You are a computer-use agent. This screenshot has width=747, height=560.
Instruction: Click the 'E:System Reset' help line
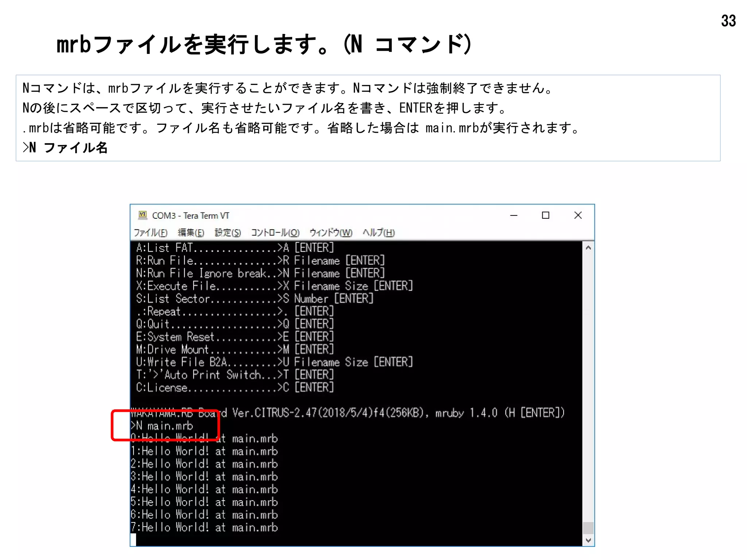click(x=235, y=337)
